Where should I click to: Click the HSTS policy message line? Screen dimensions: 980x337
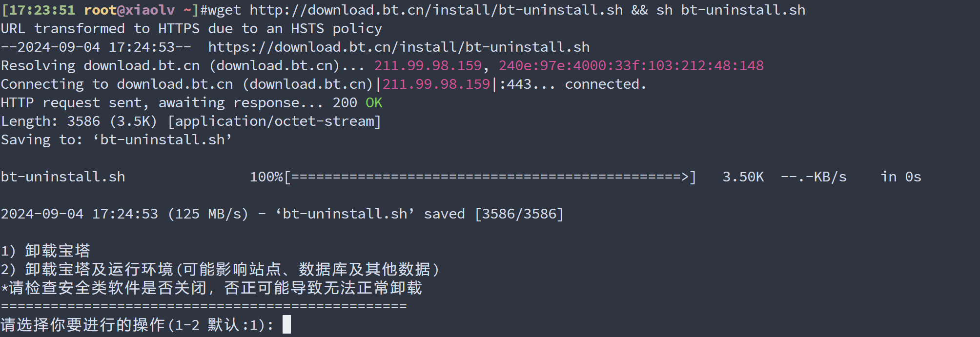pyautogui.click(x=191, y=28)
